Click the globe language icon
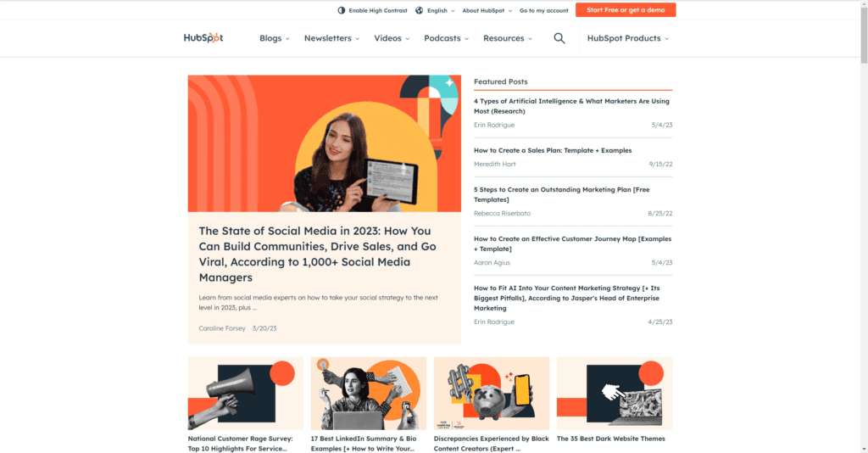This screenshot has height=453, width=868. coord(419,10)
